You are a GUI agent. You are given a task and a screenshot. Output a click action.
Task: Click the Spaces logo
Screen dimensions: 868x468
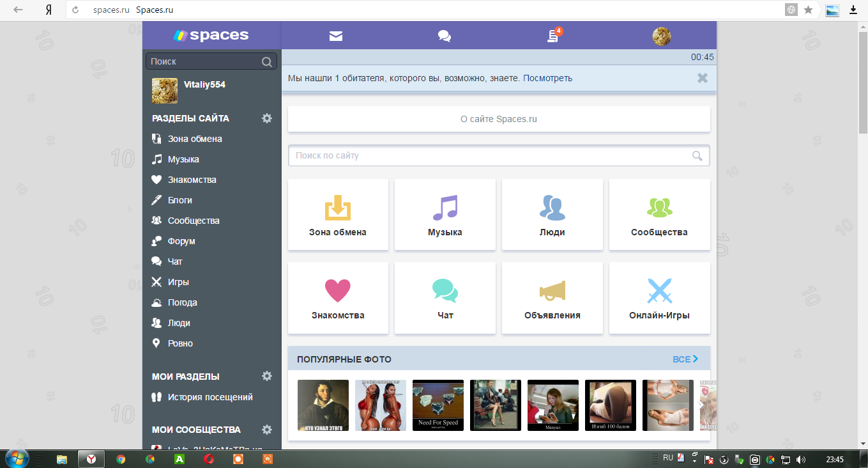click(211, 35)
